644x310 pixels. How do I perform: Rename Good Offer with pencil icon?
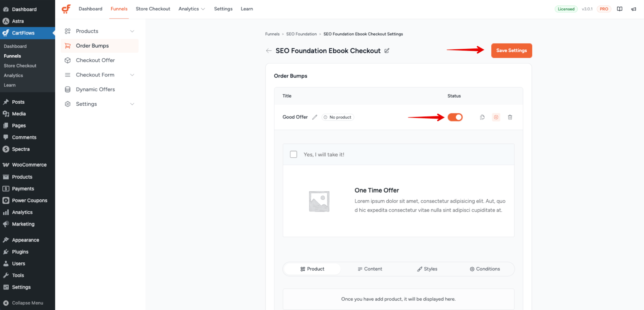coord(315,117)
